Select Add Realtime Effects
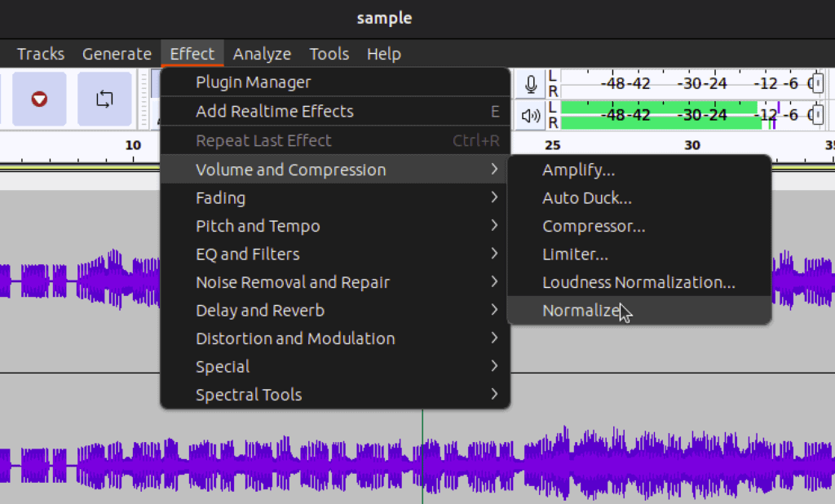 click(335, 112)
